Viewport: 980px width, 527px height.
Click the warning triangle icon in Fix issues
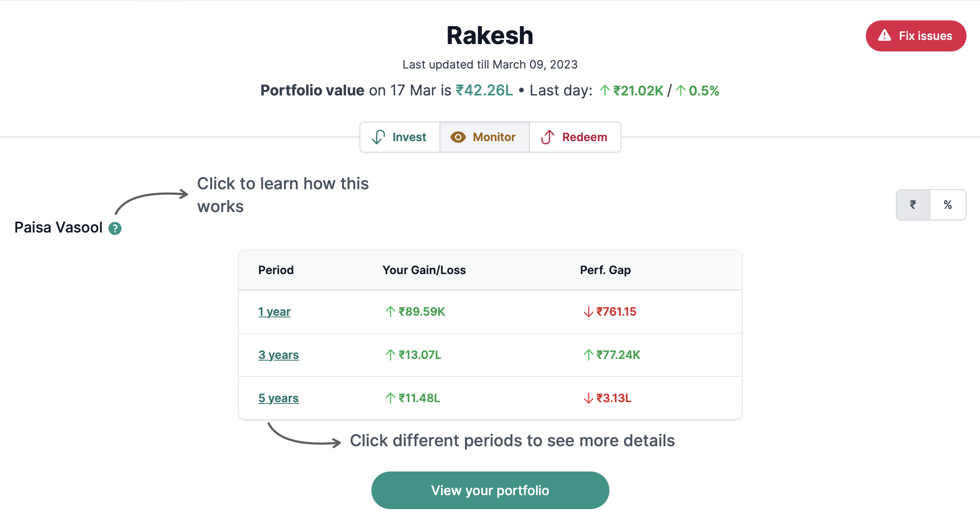(x=884, y=35)
